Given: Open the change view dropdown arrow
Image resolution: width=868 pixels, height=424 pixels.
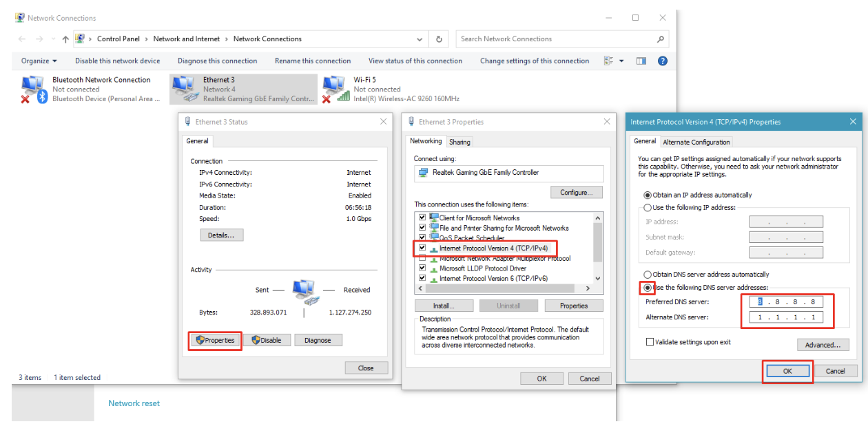Looking at the screenshot, I should pos(621,61).
